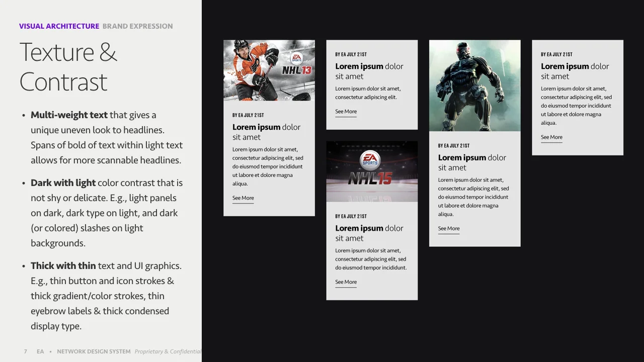Click the red '13' numeral on NHL 13 artwork

[306, 70]
